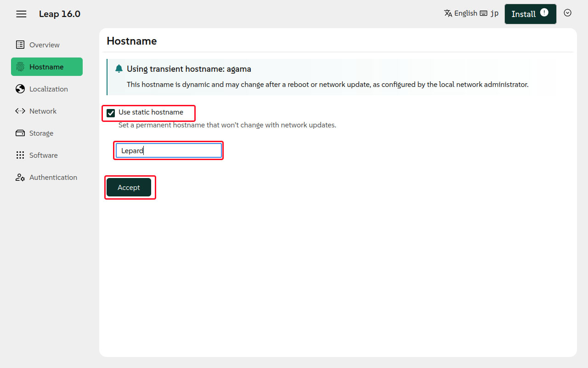
Task: Go to the Network section
Action: (x=43, y=111)
